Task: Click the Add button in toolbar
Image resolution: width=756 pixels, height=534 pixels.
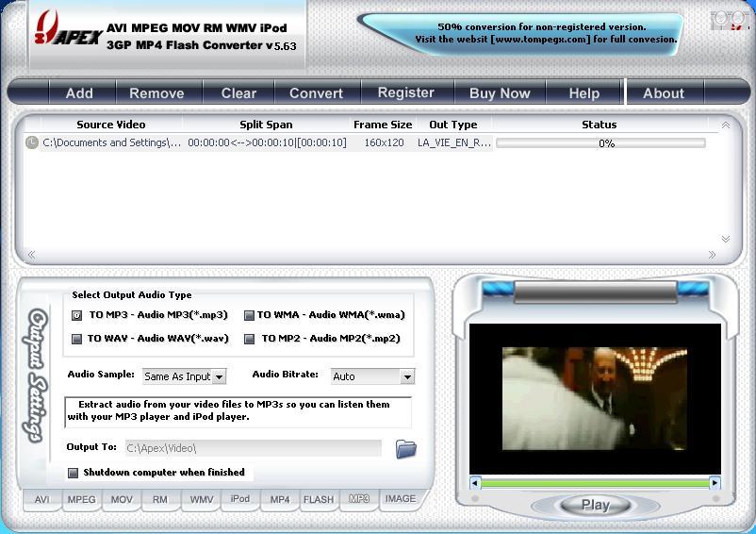Action: (79, 92)
